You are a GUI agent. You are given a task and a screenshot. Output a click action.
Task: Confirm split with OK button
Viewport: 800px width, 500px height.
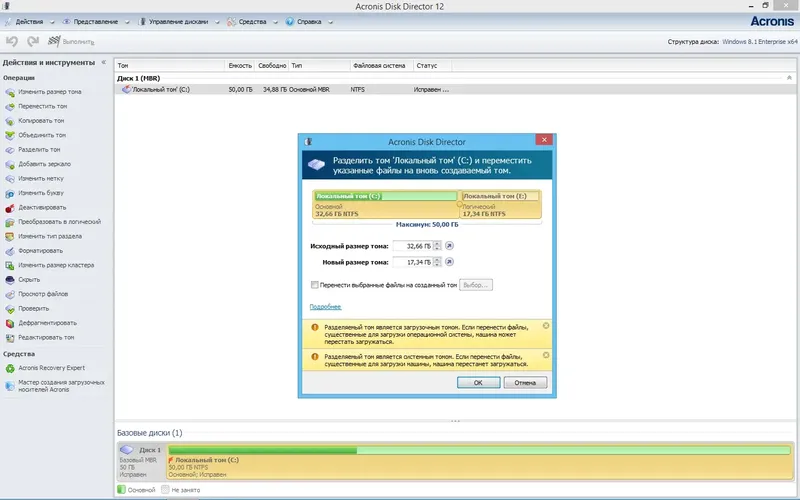coord(478,383)
